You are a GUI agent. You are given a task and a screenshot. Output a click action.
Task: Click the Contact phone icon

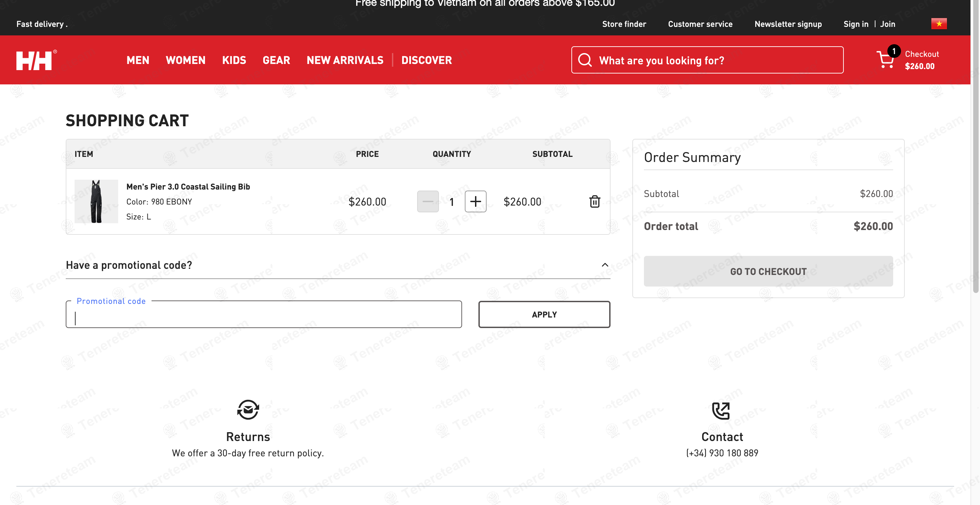click(x=721, y=411)
